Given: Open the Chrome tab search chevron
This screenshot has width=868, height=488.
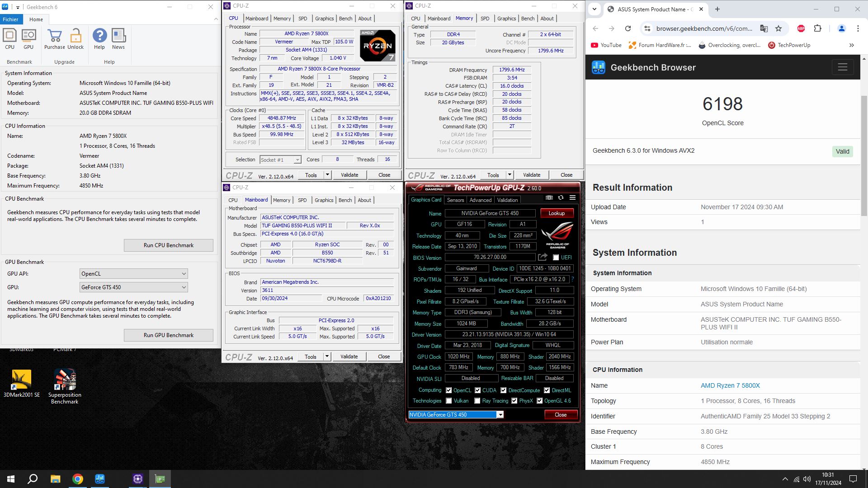Looking at the screenshot, I should pyautogui.click(x=594, y=9).
